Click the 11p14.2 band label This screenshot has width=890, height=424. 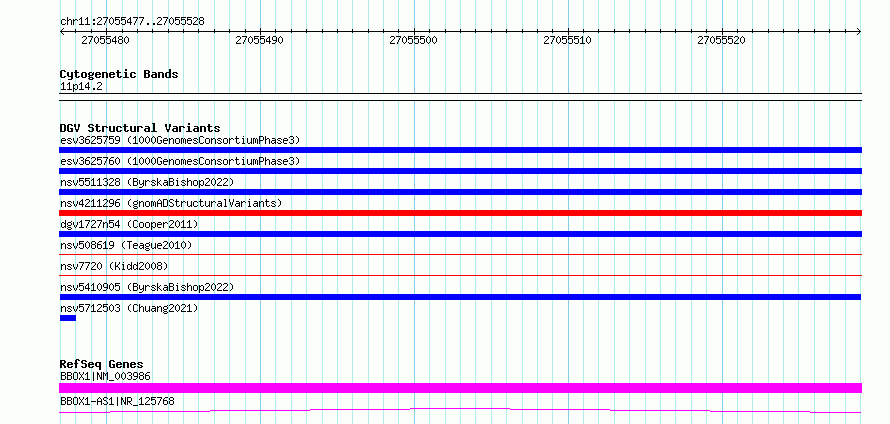click(x=81, y=86)
